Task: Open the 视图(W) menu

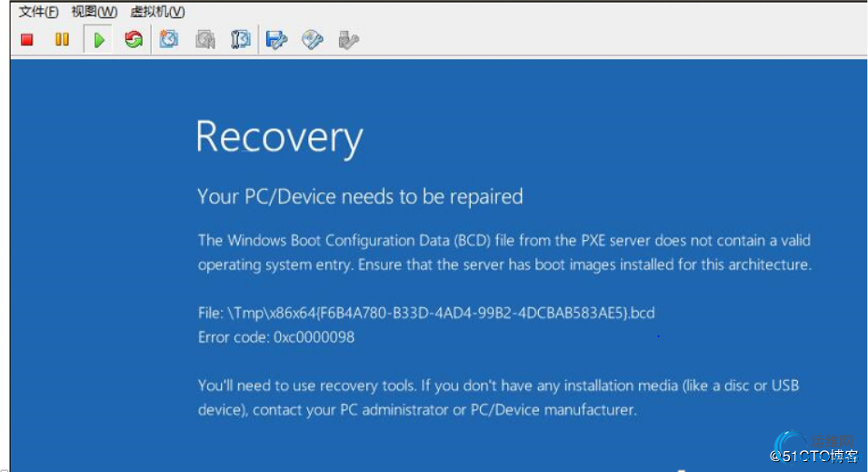Action: point(95,12)
